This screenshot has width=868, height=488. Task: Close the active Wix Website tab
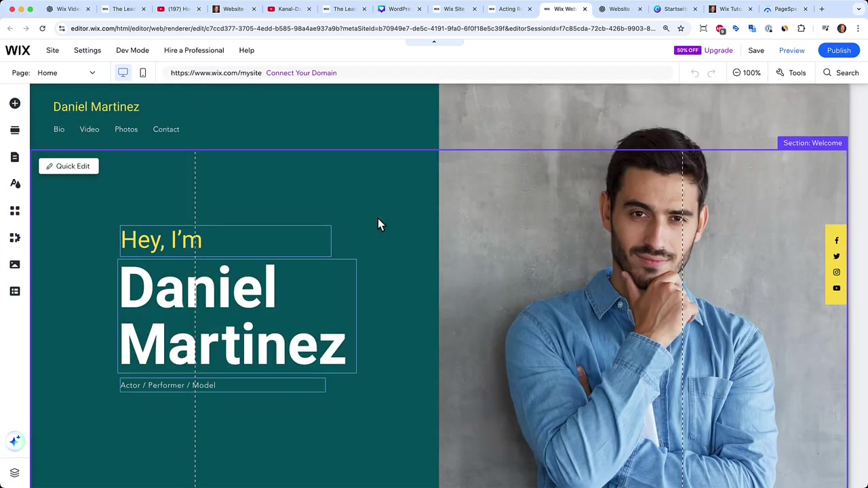[x=585, y=9]
